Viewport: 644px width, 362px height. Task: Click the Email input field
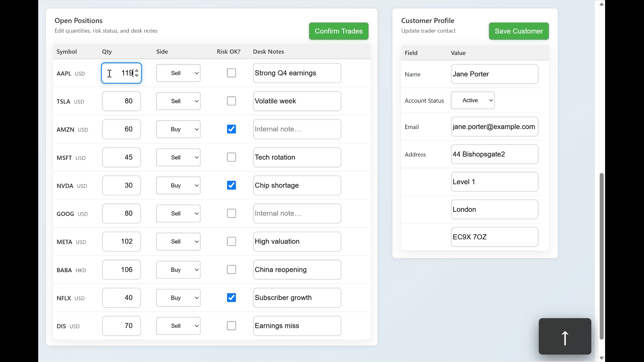[494, 127]
